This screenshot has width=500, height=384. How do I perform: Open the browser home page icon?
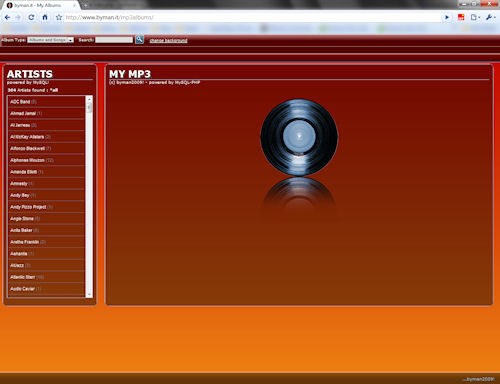(x=45, y=17)
